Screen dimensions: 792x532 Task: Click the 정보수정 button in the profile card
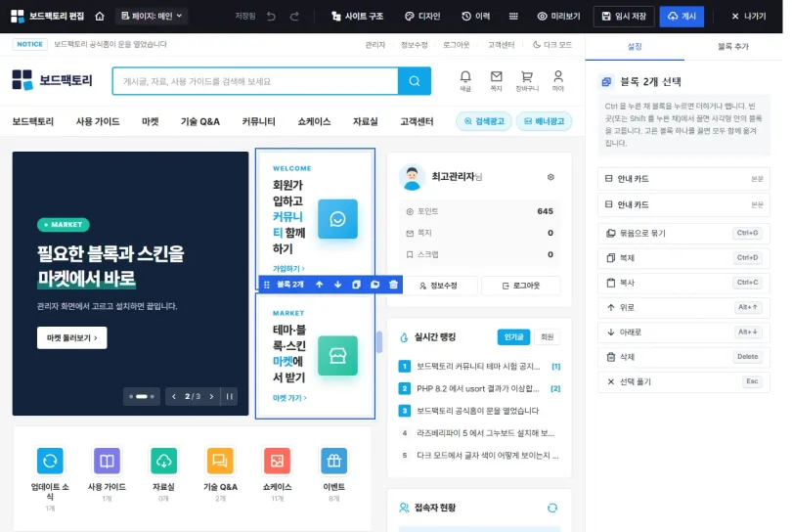[x=438, y=286]
